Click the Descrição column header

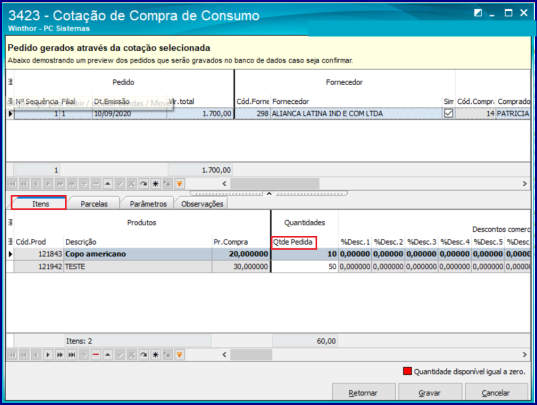click(137, 242)
